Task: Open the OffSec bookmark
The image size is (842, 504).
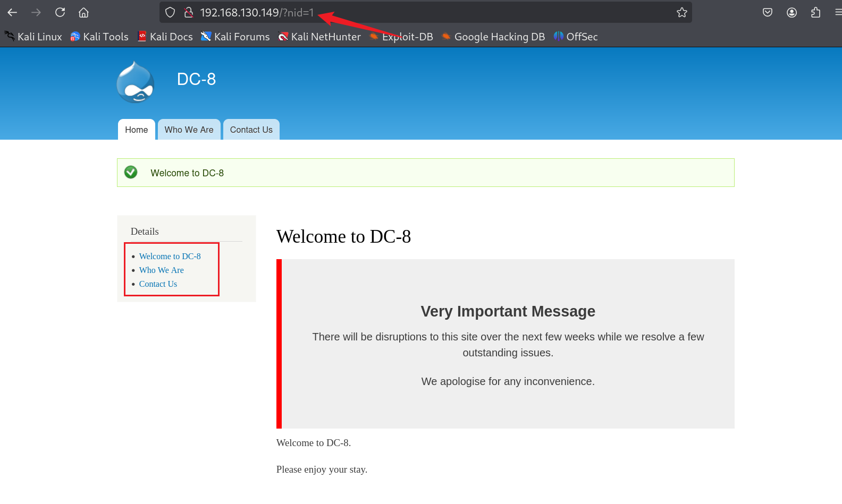Action: point(576,37)
